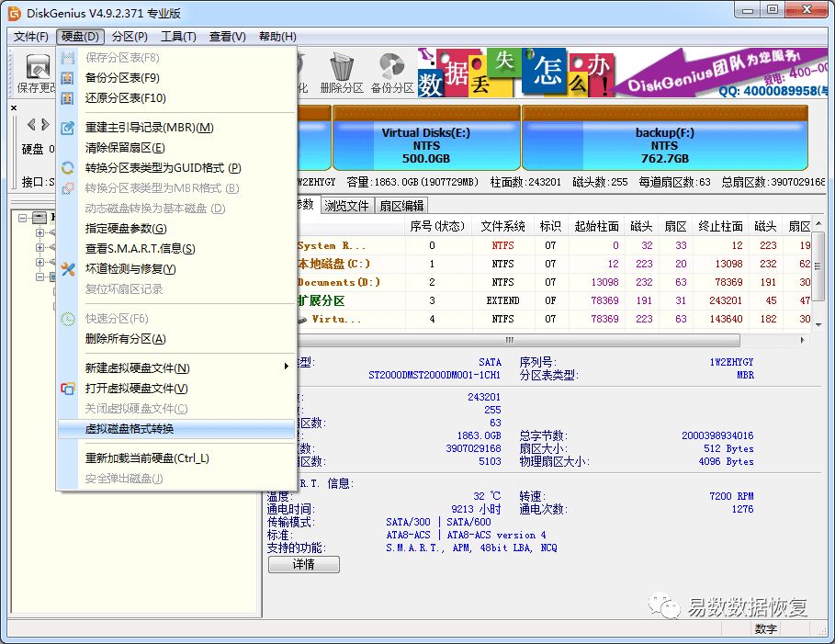
Task: Select 清除保留扇区(E) entry
Action: pyautogui.click(x=176, y=148)
